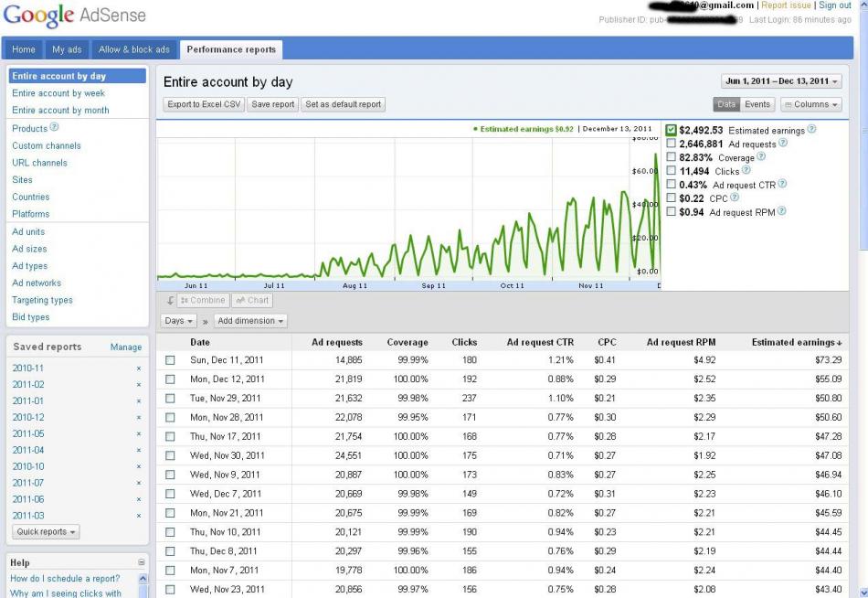Open help icon beside Ad request RPM metric
868x598 pixels.
pos(781,211)
